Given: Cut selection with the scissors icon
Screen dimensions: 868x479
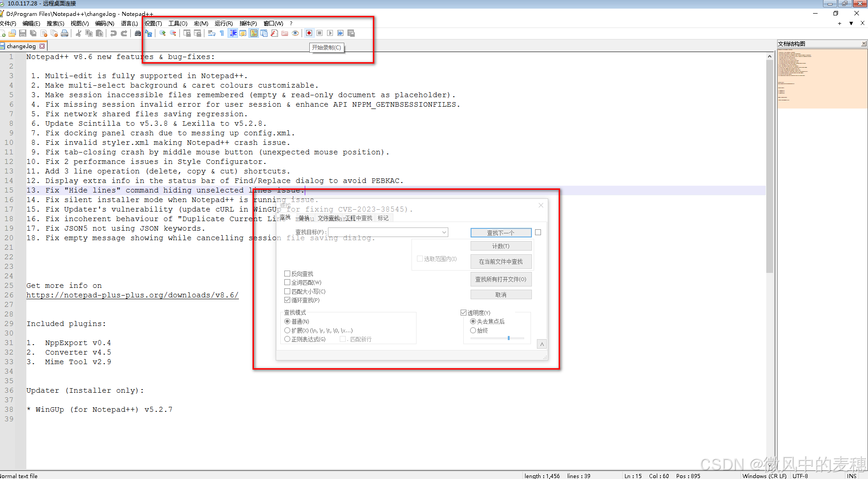Looking at the screenshot, I should [x=79, y=33].
